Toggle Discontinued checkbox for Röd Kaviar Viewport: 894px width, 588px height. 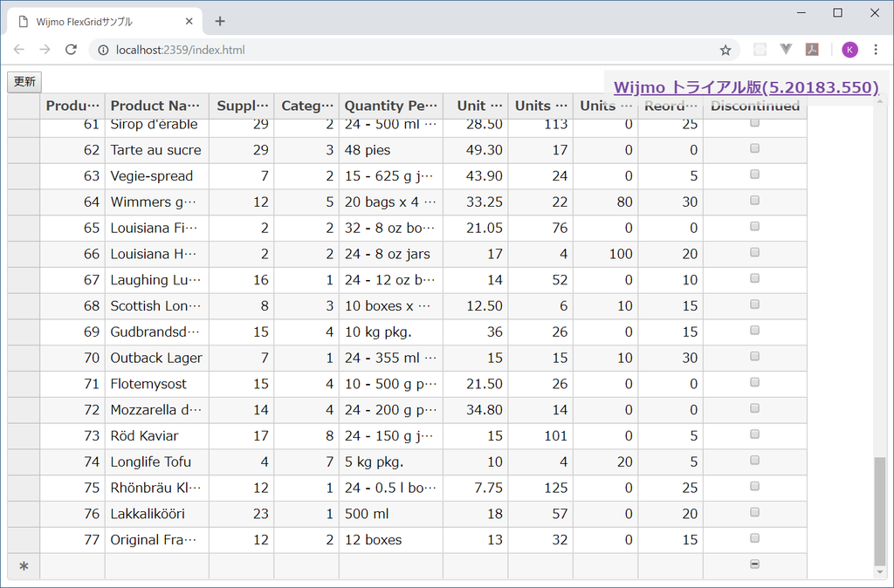click(754, 434)
